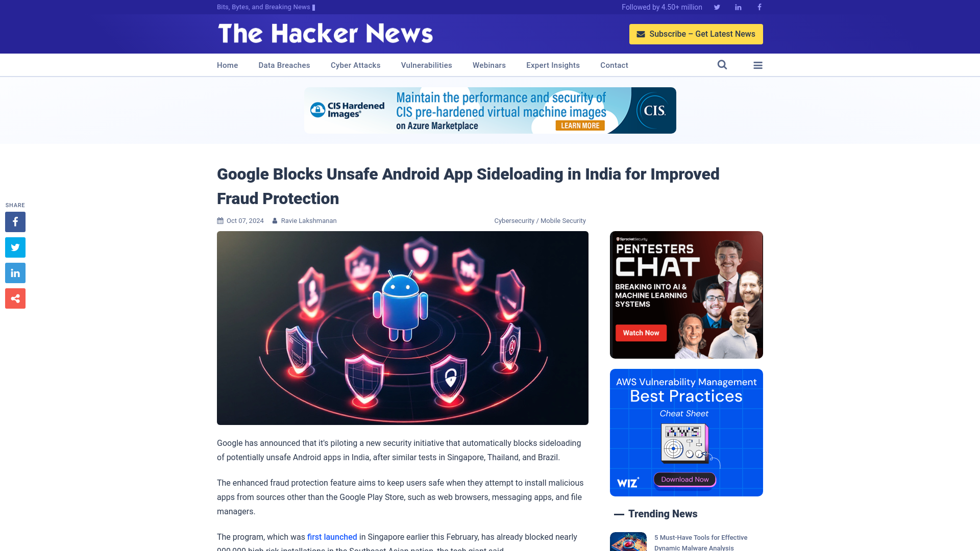Viewport: 980px width, 551px height.
Task: Select the Cyber Attacks menu item
Action: 355,65
